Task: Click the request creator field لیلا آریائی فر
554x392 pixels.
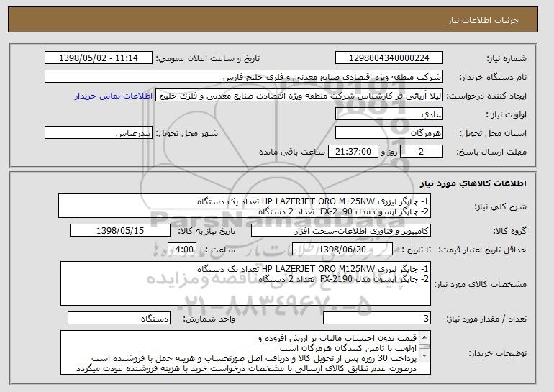Action: [x=299, y=96]
